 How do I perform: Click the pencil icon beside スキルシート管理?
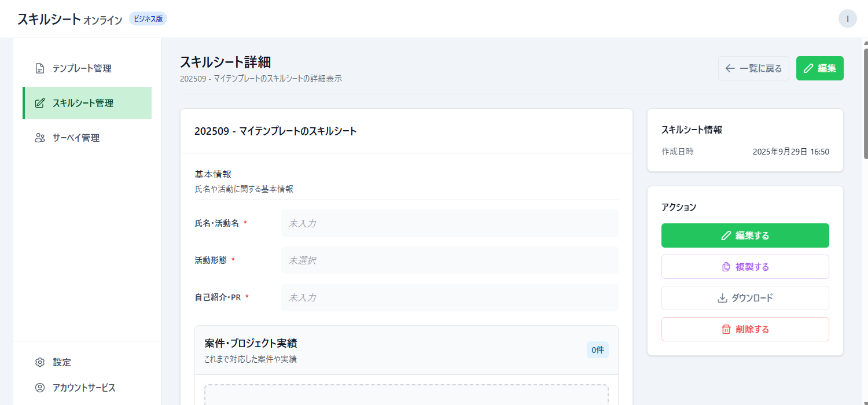click(x=40, y=103)
